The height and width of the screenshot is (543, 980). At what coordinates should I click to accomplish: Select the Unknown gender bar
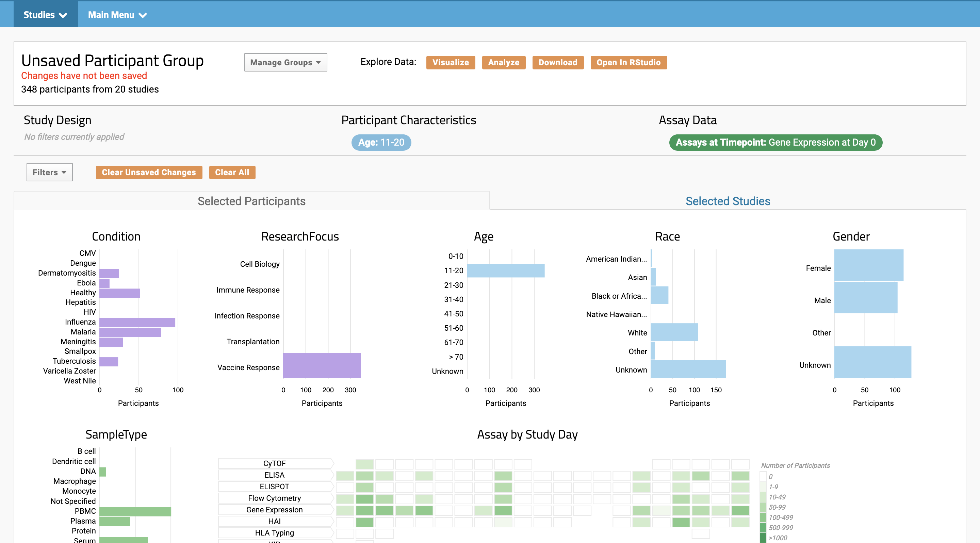(872, 362)
